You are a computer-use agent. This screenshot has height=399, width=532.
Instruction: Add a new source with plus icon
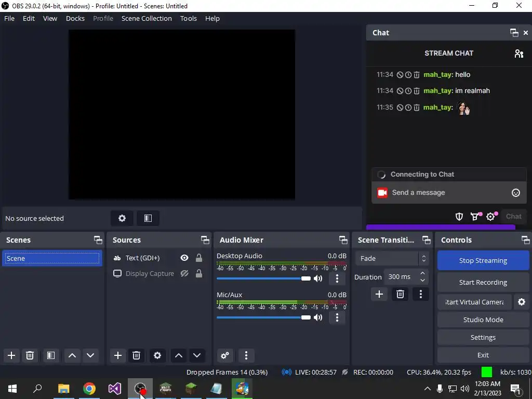[118, 355]
